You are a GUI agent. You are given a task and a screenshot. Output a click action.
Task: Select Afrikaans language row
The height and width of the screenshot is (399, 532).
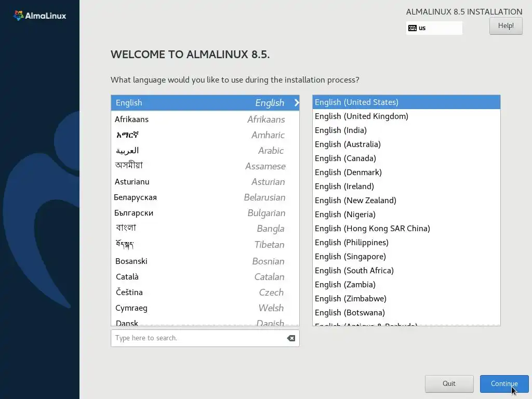point(205,119)
